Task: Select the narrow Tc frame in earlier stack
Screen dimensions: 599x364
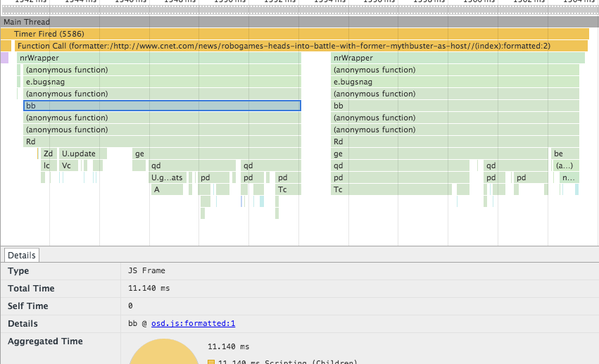Action: (288, 190)
